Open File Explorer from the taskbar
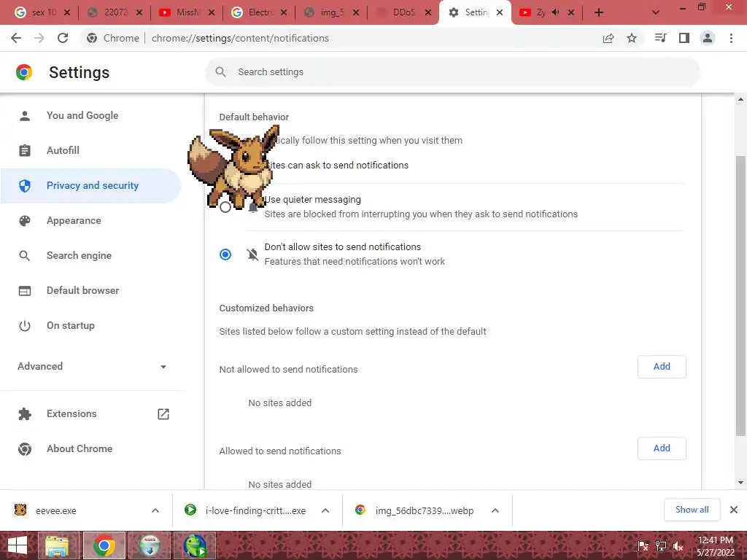747x560 pixels. 57,545
